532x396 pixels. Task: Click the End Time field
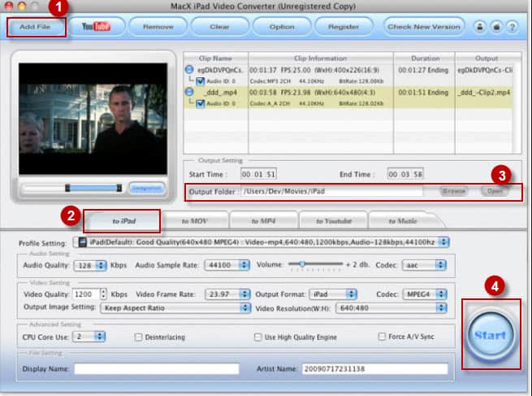pyautogui.click(x=405, y=174)
